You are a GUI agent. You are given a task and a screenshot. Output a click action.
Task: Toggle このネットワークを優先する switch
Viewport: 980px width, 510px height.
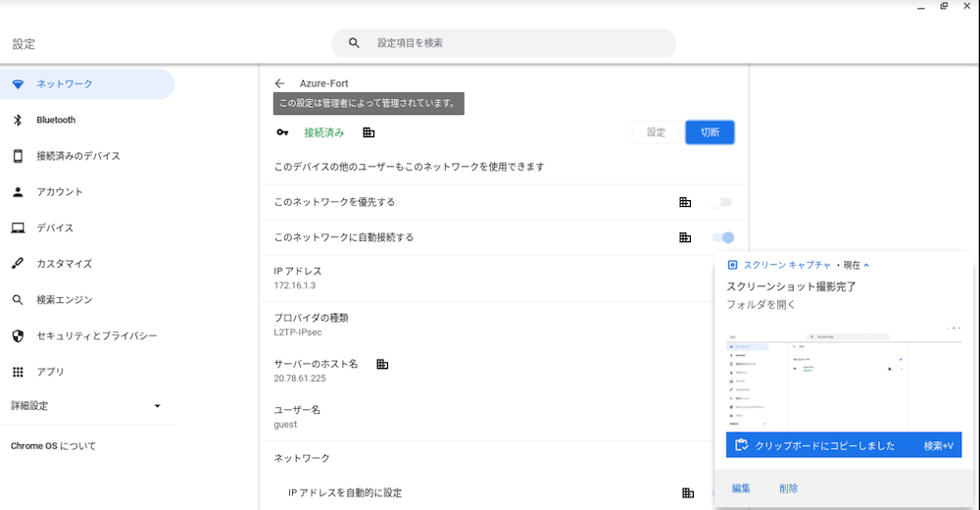(721, 202)
